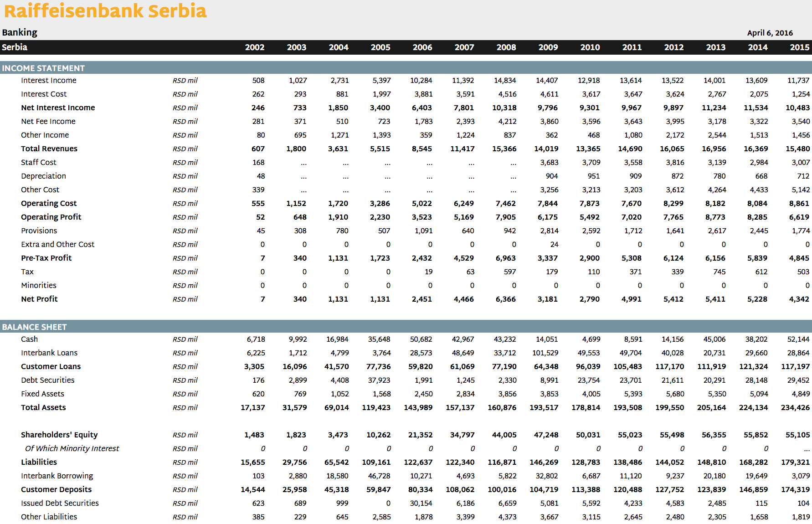Click Total Assets 2015 value 234,426
This screenshot has width=812, height=524.
coord(795,408)
